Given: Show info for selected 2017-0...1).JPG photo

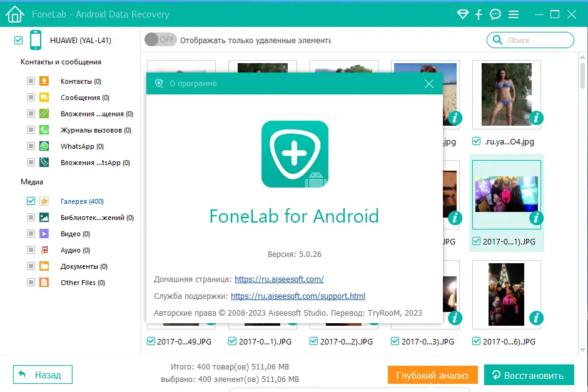Looking at the screenshot, I should (x=536, y=218).
